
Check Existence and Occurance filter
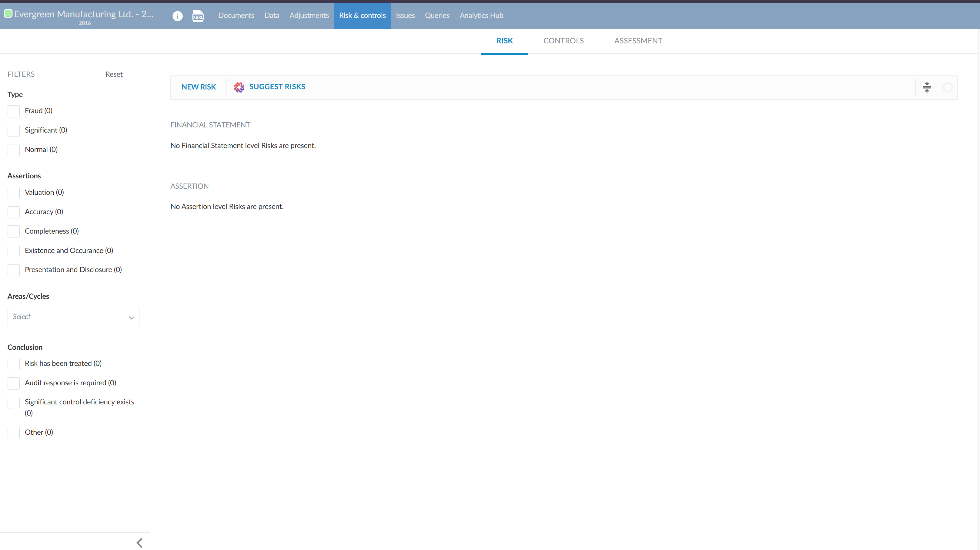14,251
